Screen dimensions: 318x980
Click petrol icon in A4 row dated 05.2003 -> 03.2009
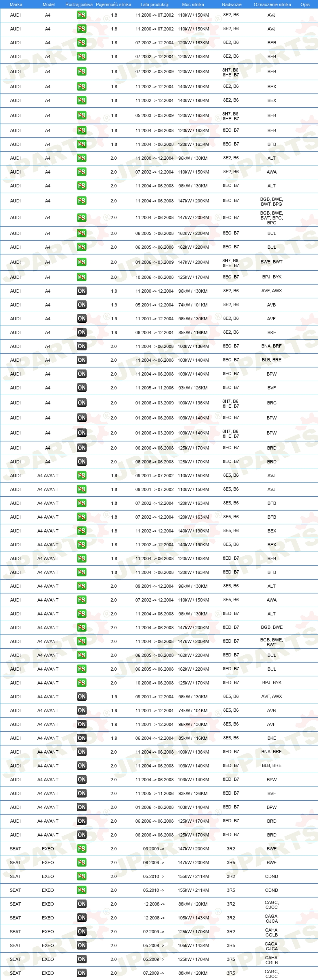[x=82, y=115]
